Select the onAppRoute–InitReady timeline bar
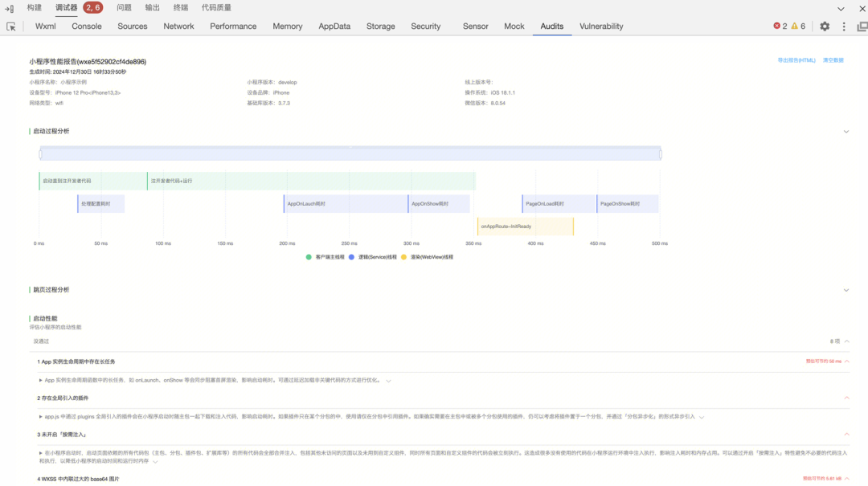The height and width of the screenshot is (486, 868). coord(526,227)
